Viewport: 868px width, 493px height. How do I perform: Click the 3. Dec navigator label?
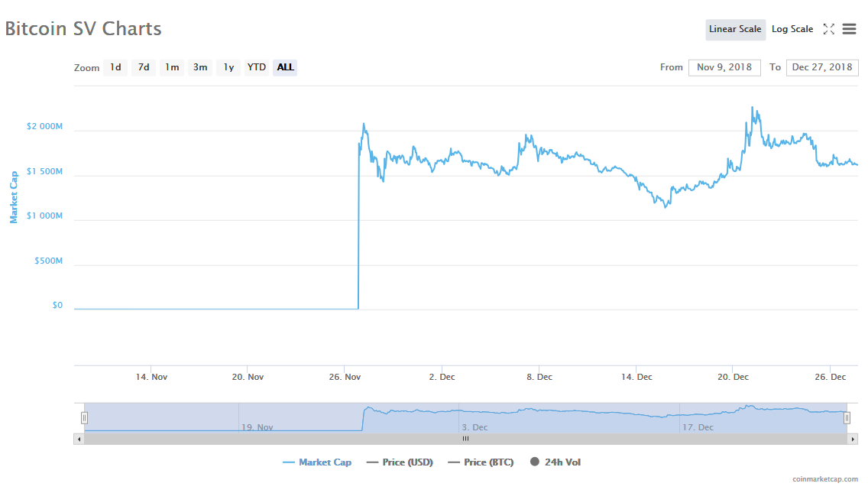tap(475, 427)
